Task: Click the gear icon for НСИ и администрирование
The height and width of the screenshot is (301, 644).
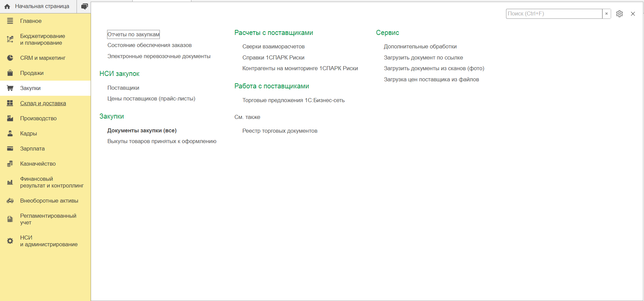Action: (10, 241)
